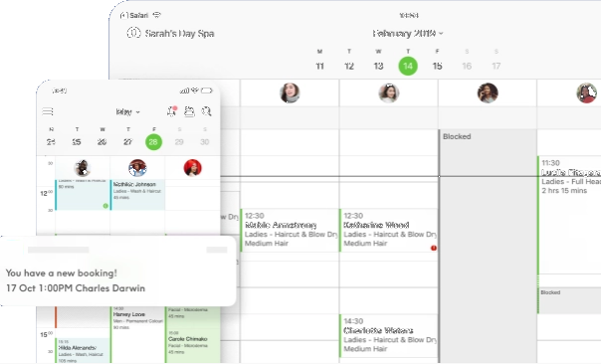
Task: Select Friday 15 in the week strip
Action: pos(438,66)
